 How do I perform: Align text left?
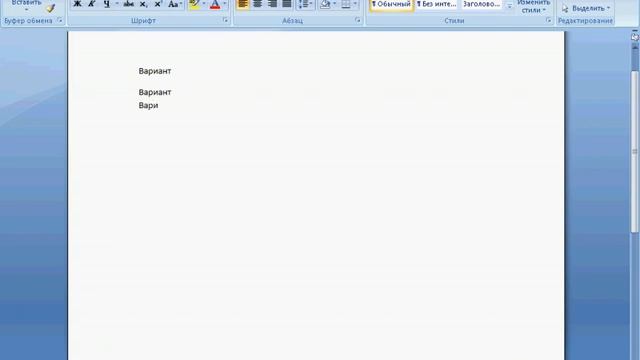242,4
